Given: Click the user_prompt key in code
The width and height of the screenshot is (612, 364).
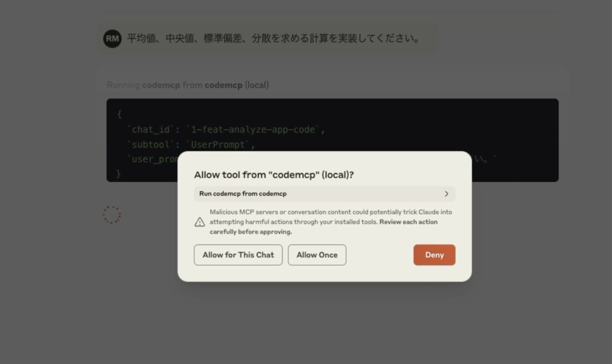Looking at the screenshot, I should pos(153,159).
